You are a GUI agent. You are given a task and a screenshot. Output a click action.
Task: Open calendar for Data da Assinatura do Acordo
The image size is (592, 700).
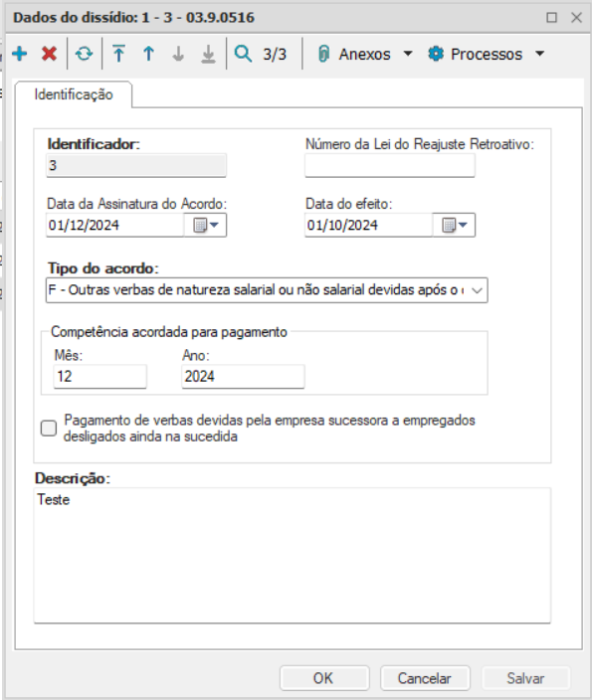[206, 225]
